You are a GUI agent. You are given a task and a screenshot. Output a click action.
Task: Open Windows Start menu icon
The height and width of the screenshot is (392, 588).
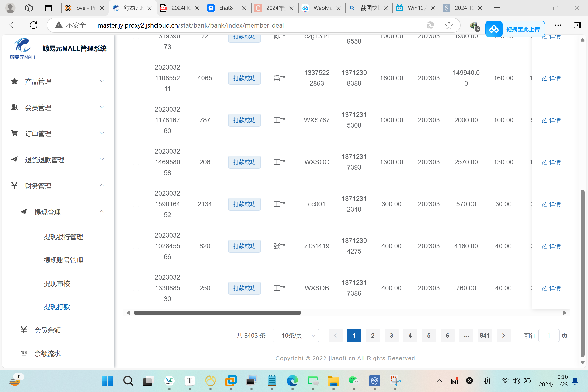[107, 381]
